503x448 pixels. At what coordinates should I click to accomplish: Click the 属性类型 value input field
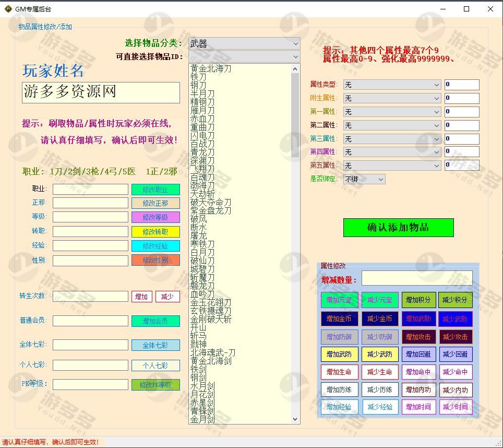tap(462, 85)
